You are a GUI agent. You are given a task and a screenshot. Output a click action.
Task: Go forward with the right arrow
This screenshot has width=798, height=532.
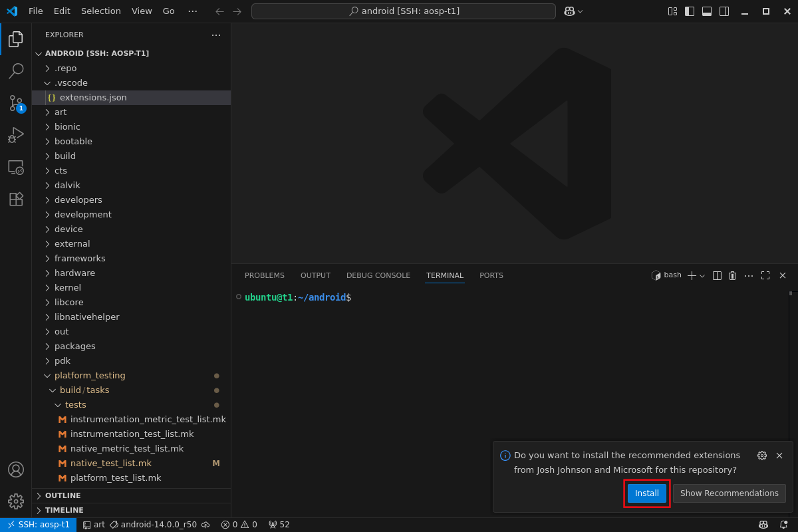point(237,11)
